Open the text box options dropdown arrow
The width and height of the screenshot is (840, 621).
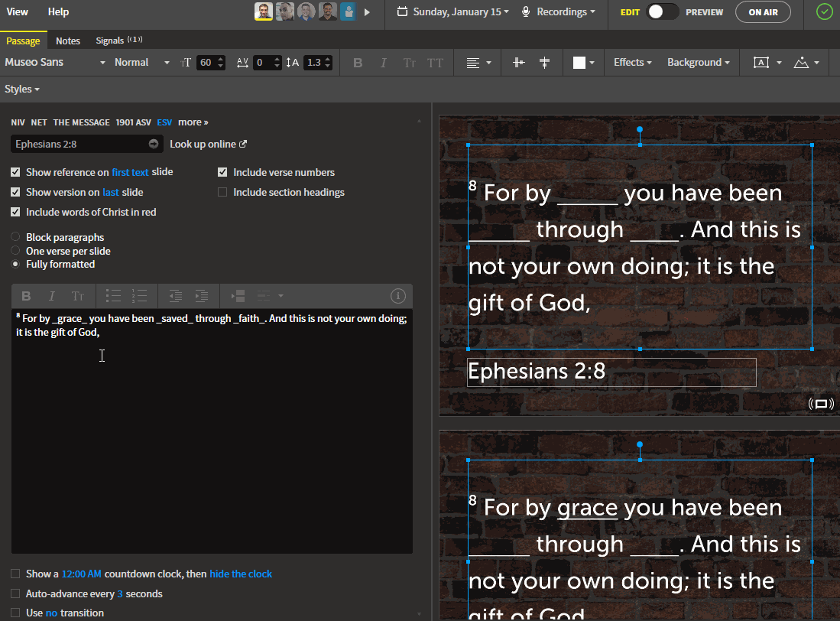click(x=779, y=63)
